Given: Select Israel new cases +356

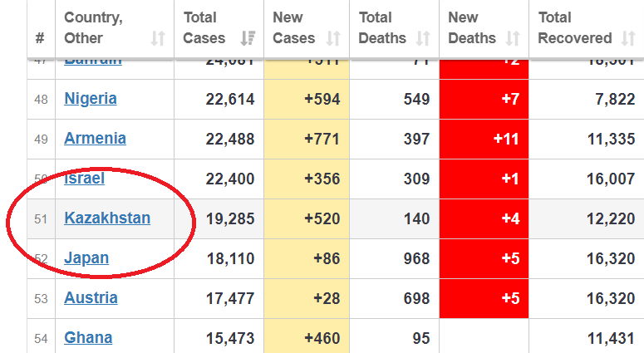Looking at the screenshot, I should (322, 179).
